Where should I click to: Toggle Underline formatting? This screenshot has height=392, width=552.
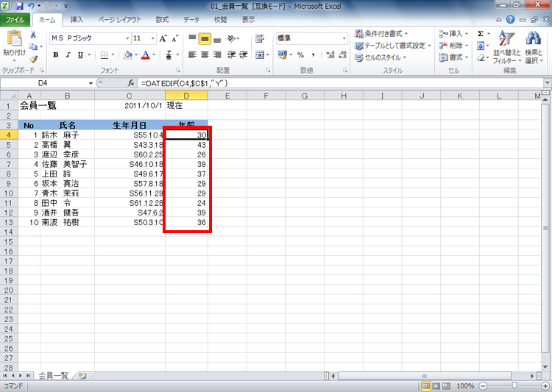click(x=80, y=55)
